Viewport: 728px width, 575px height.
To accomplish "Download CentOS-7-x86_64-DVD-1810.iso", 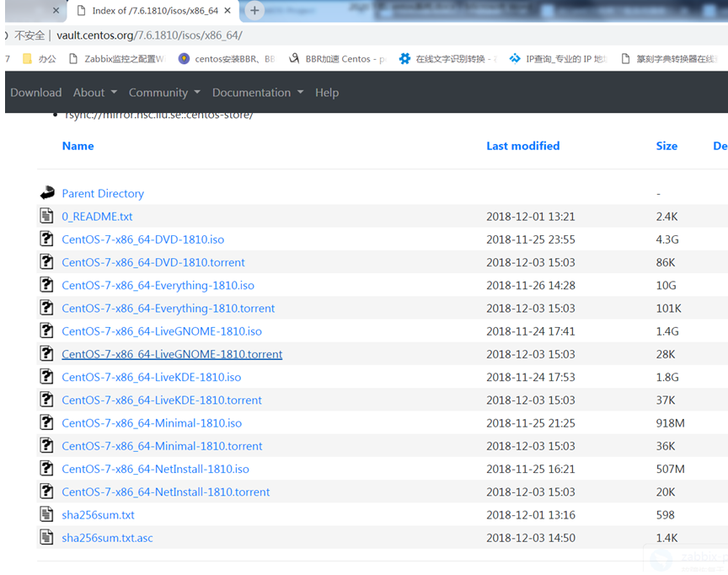I will (x=143, y=239).
